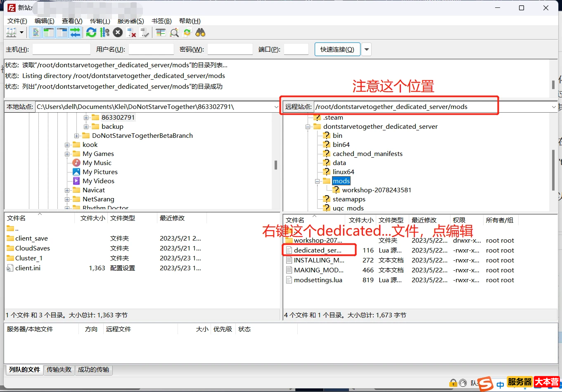562x392 pixels.
Task: Select My Videos in local tree
Action: [x=98, y=181]
